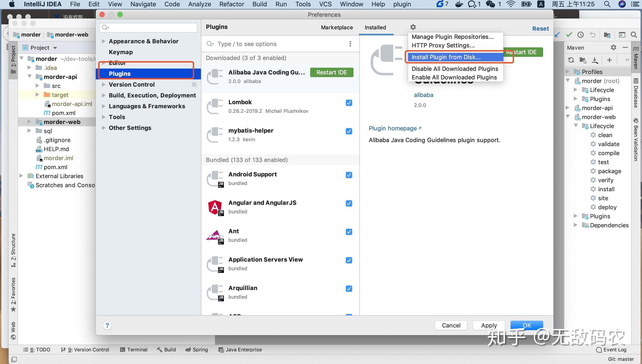642x364 pixels.
Task: Click Restart IDE for Alibaba plugin
Action: [x=332, y=72]
